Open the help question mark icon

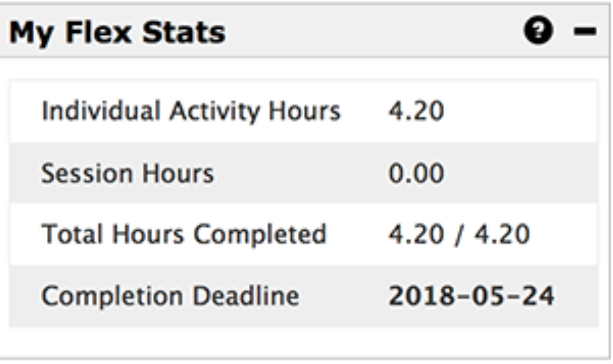click(538, 31)
